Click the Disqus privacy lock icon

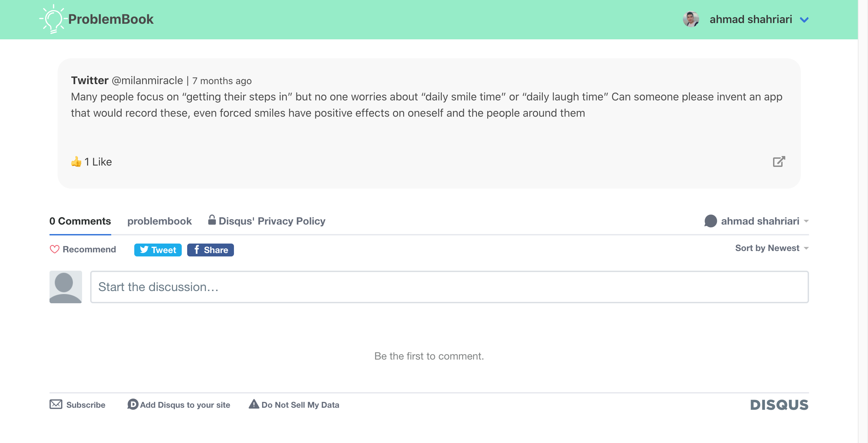click(212, 220)
